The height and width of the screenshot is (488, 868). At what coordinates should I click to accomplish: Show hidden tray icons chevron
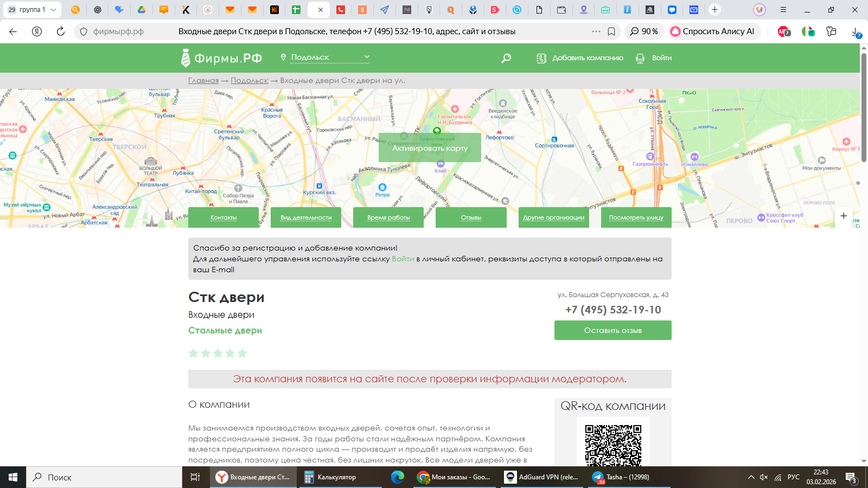coord(751,477)
